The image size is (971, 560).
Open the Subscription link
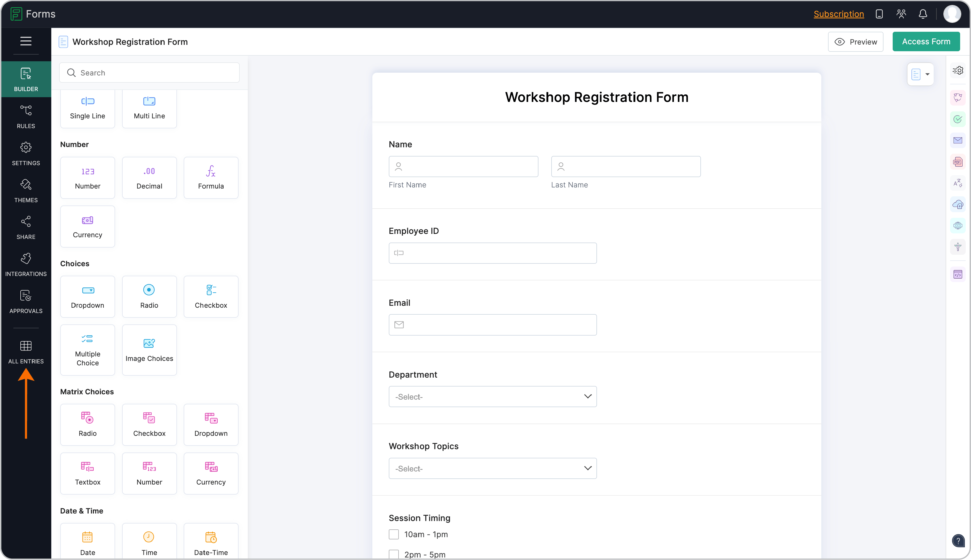click(x=838, y=14)
